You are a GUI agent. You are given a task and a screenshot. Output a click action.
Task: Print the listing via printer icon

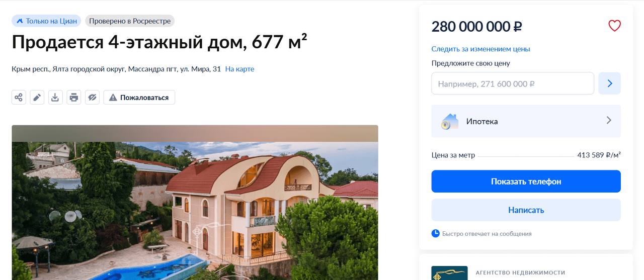(74, 98)
